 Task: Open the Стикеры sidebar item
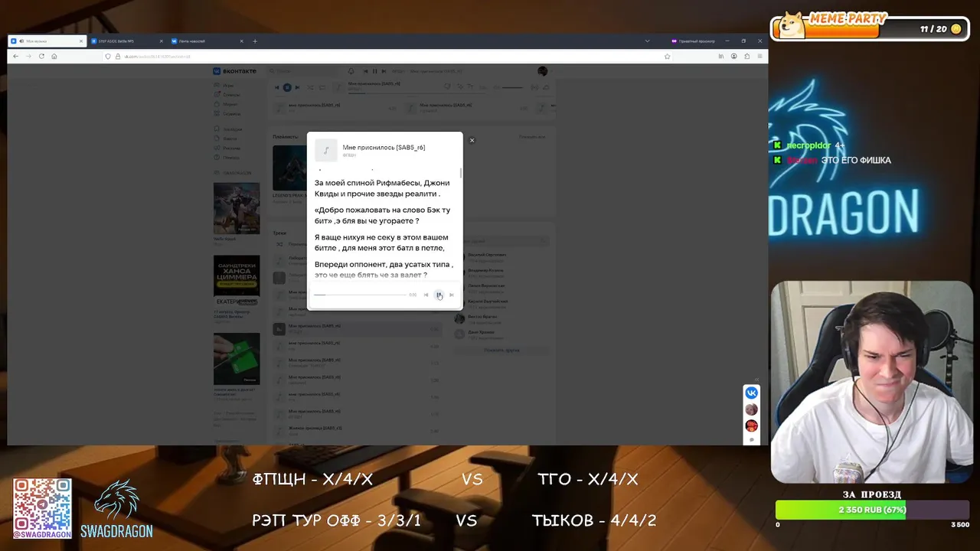(228, 95)
